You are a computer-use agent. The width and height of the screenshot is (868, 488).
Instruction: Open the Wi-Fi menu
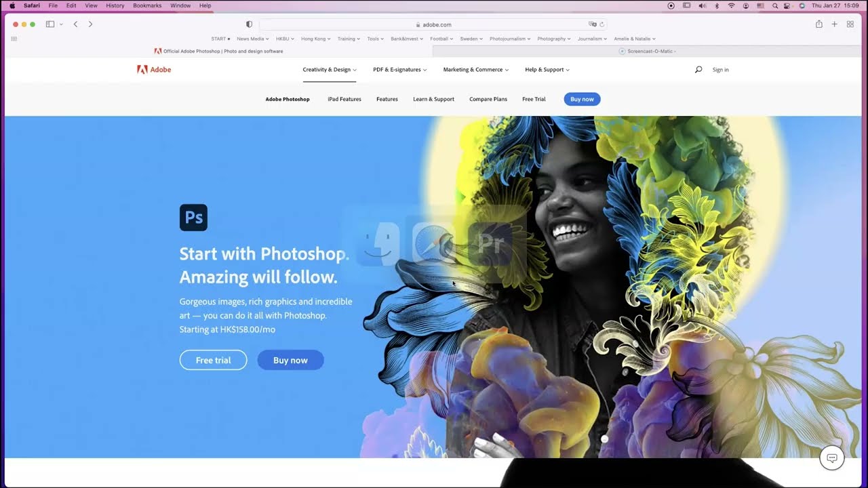[731, 5]
